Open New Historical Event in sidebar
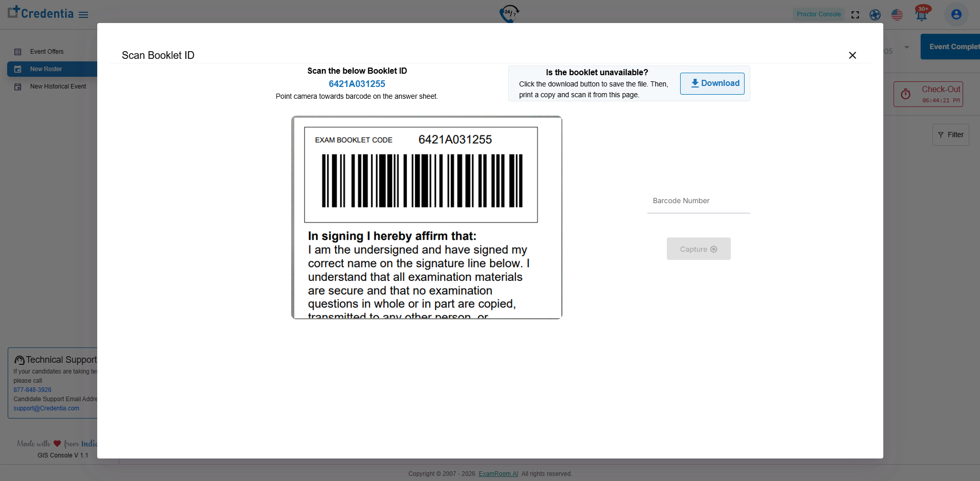 pos(58,86)
